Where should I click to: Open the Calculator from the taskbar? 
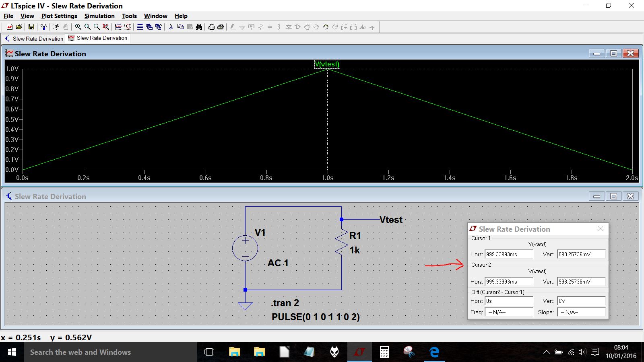click(384, 352)
